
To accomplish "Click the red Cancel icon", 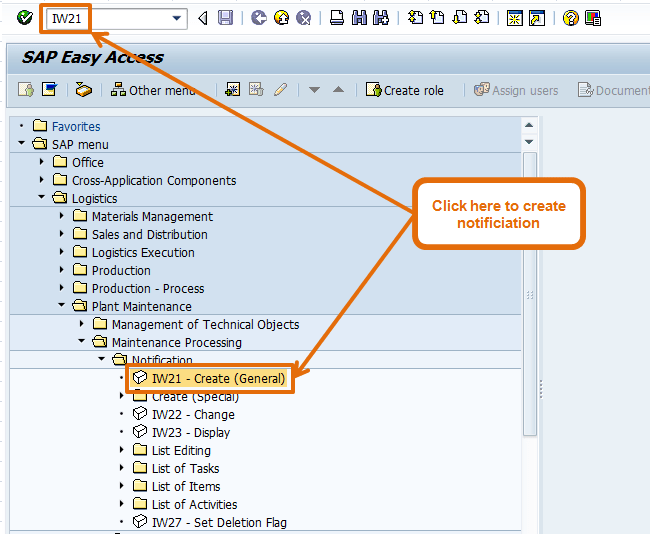I will coord(304,18).
